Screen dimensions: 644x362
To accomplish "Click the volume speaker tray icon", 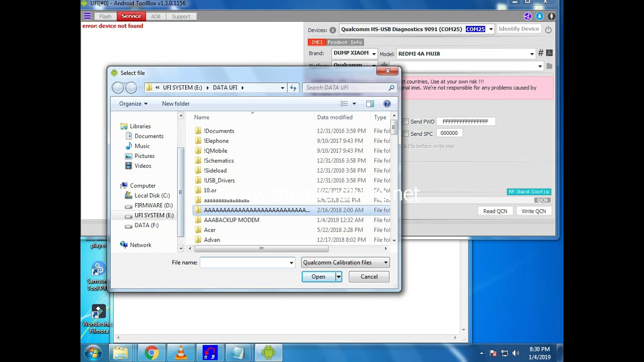I will [x=516, y=353].
